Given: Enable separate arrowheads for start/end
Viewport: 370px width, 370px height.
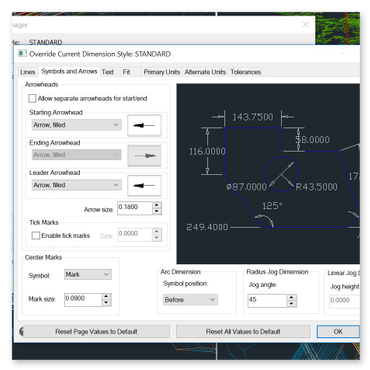Looking at the screenshot, I should (32, 98).
